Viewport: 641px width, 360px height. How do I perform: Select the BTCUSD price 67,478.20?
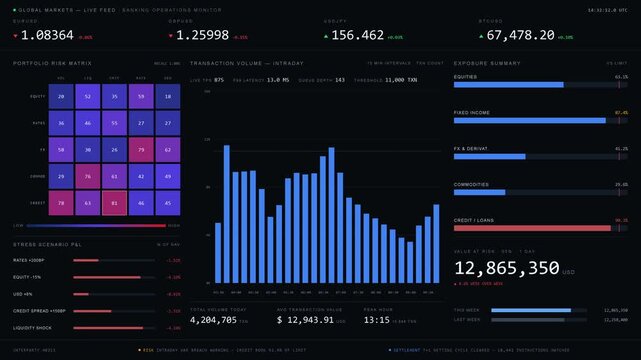click(520, 36)
